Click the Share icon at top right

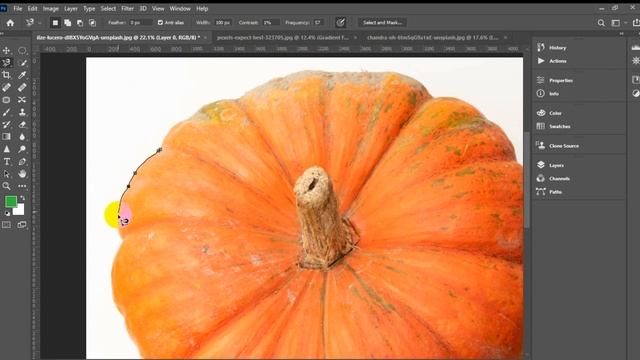[636, 23]
